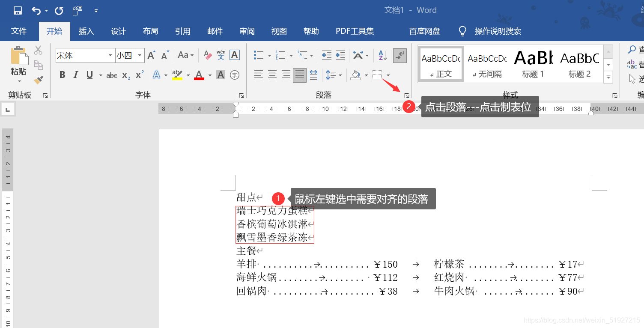Switch to the 插入 ribbon tab
Image resolution: width=644 pixels, height=328 pixels.
(86, 31)
